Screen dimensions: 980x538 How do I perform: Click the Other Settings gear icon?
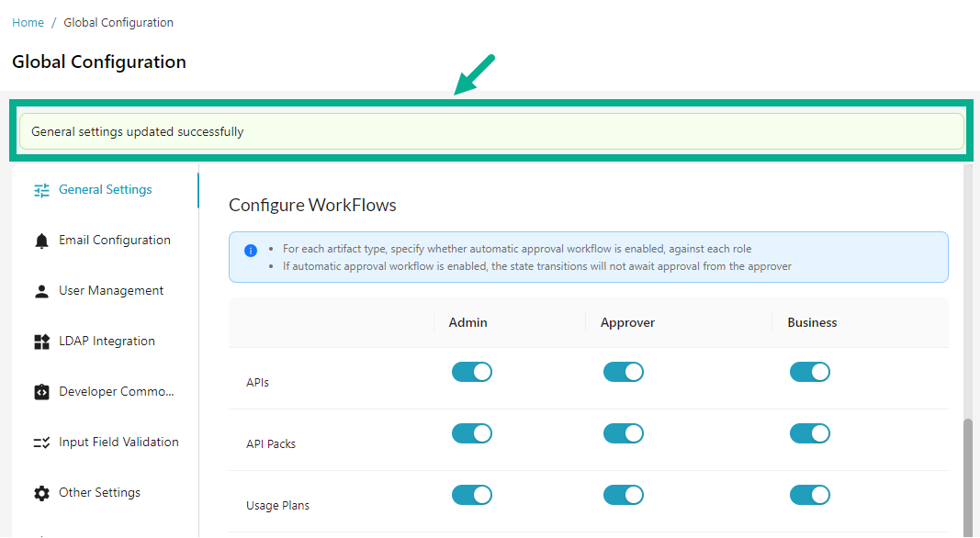point(40,492)
